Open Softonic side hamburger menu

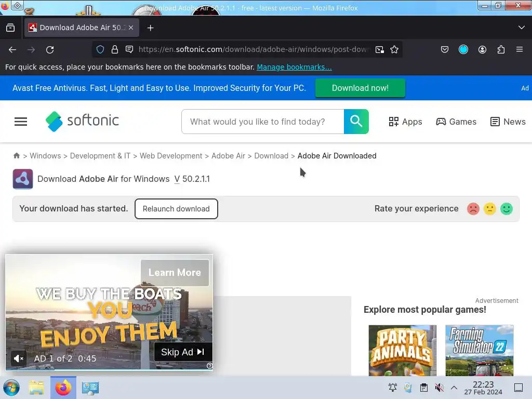coord(21,122)
